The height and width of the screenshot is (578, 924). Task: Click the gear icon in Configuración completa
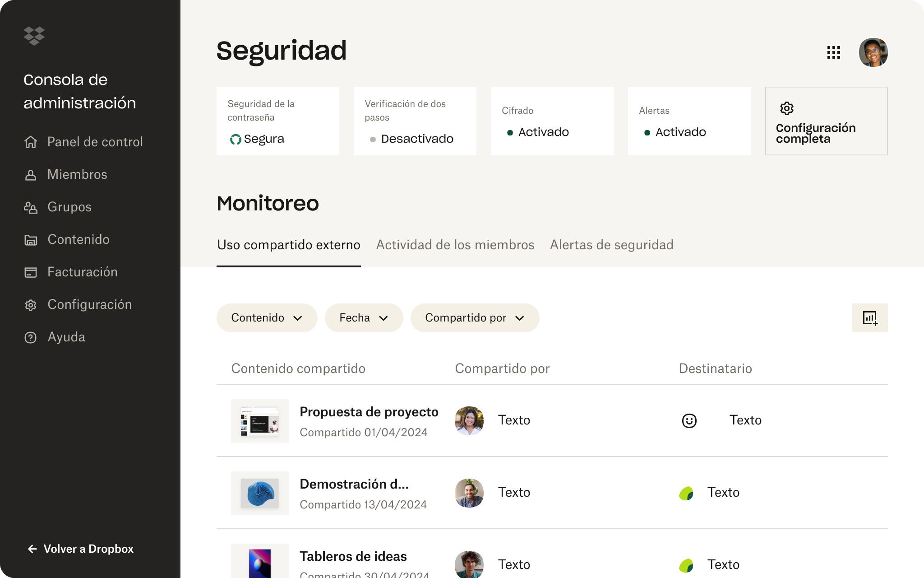pyautogui.click(x=787, y=108)
